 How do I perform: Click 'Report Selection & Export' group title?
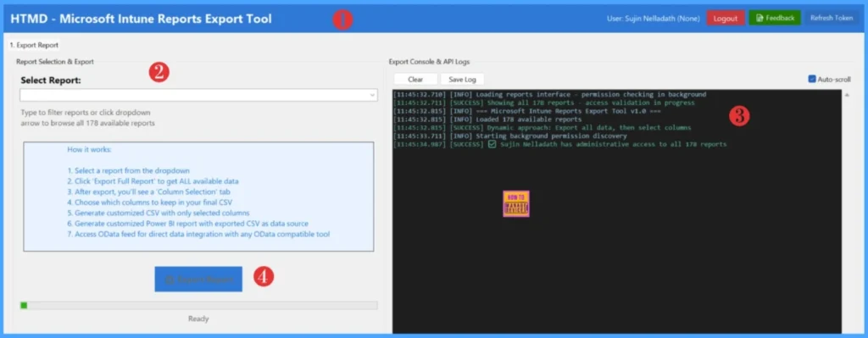pos(55,61)
